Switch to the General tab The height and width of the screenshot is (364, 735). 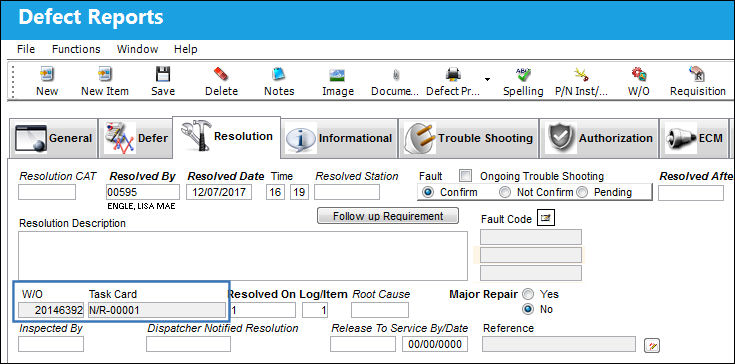tap(53, 138)
